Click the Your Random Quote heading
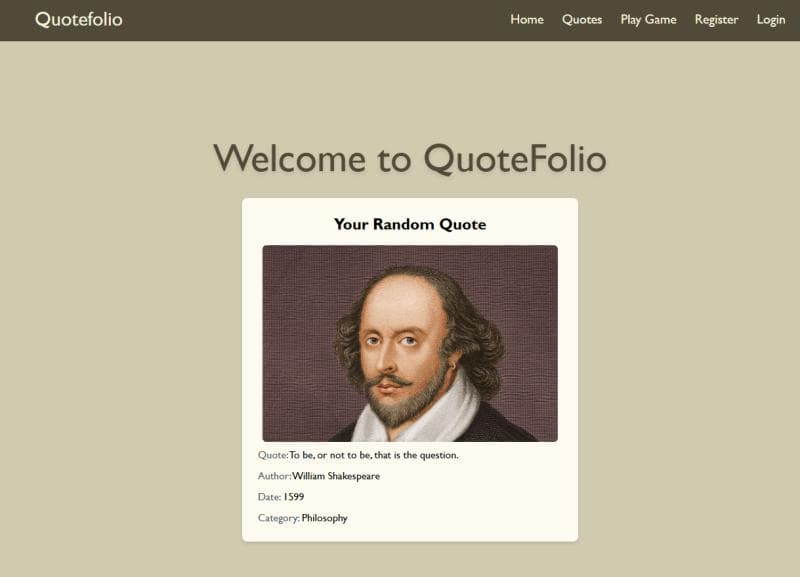The width and height of the screenshot is (800, 577). [x=410, y=225]
